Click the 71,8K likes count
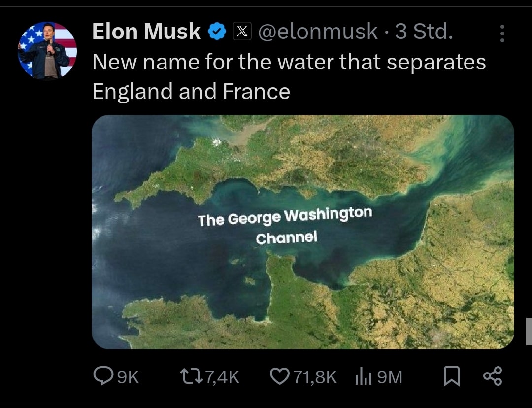532x408 pixels. pyautogui.click(x=315, y=377)
